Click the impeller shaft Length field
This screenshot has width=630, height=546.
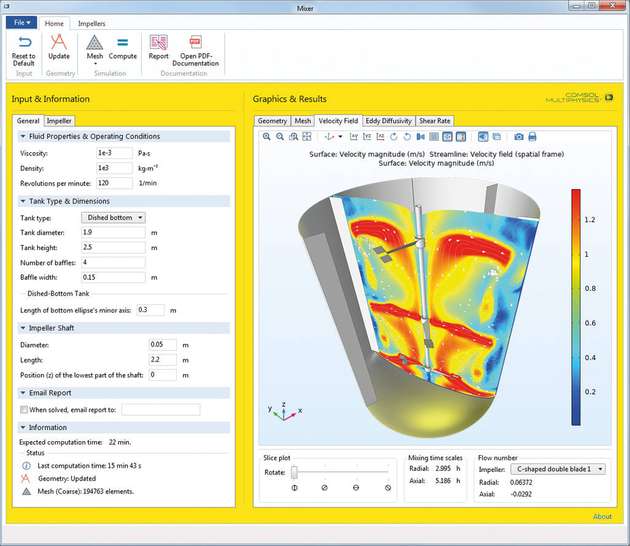click(x=163, y=360)
